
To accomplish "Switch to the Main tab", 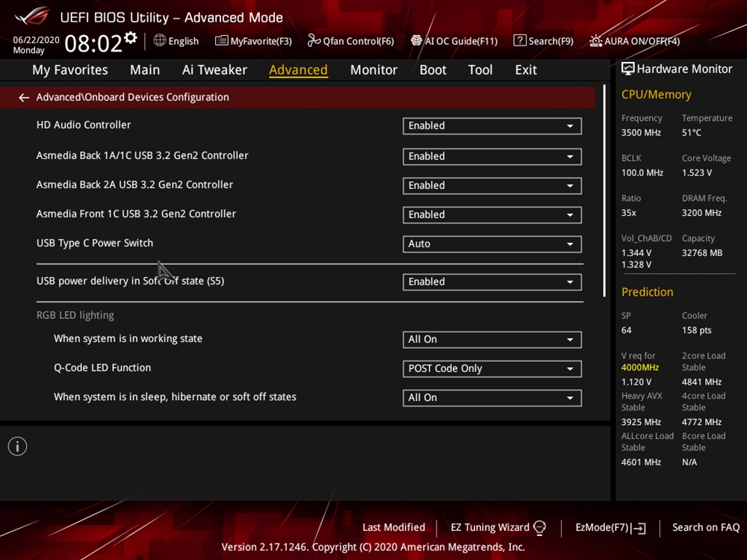I will click(145, 70).
